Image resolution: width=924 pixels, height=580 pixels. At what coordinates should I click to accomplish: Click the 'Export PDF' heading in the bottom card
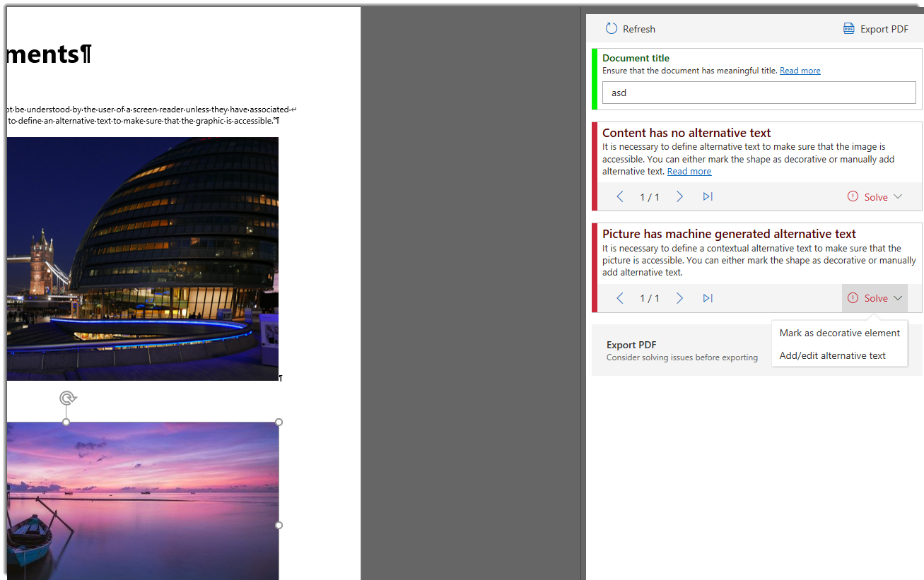click(x=631, y=345)
